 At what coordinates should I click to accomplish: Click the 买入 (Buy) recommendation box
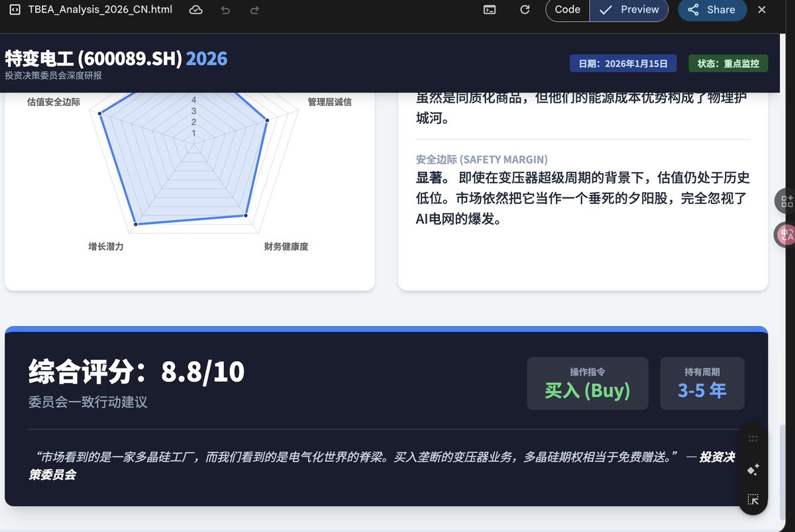[588, 383]
